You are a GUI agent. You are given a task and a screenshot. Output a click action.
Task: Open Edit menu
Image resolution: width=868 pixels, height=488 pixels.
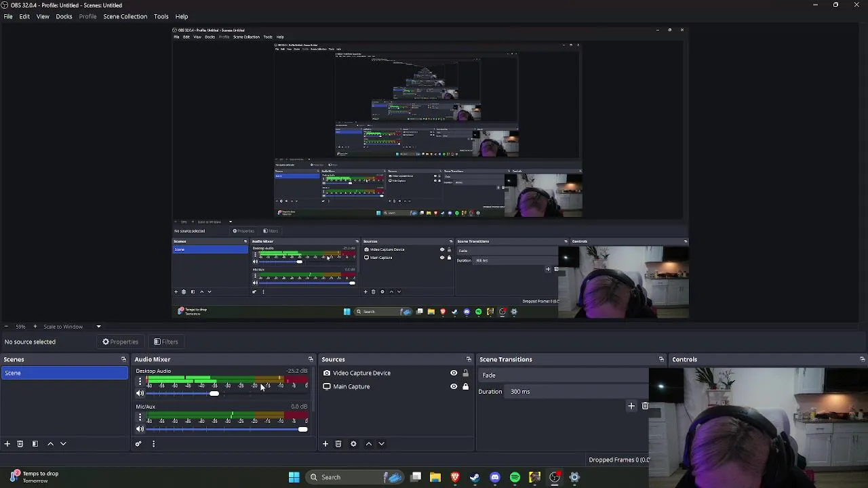pos(24,16)
